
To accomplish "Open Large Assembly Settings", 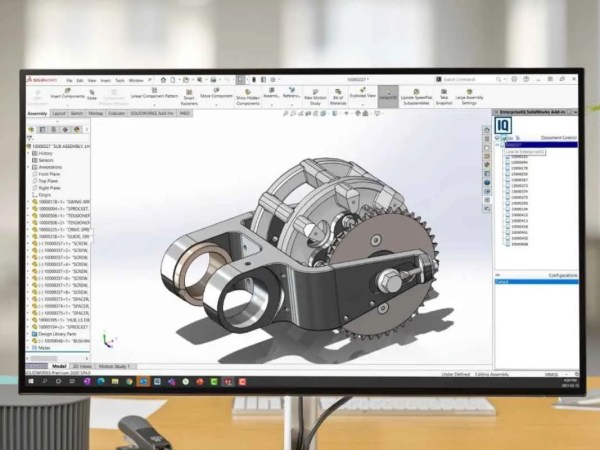I will click(x=469, y=97).
